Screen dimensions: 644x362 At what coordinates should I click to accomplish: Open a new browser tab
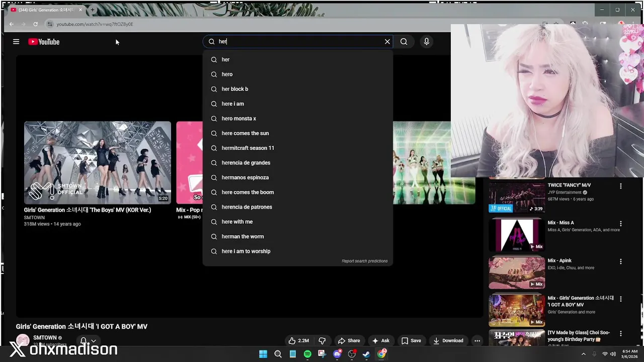tap(92, 10)
